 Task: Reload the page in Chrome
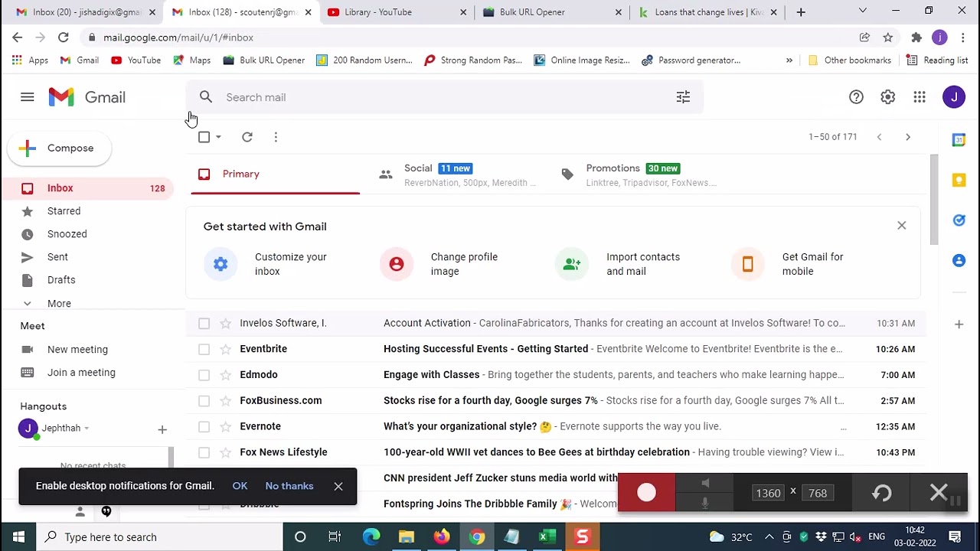point(64,37)
